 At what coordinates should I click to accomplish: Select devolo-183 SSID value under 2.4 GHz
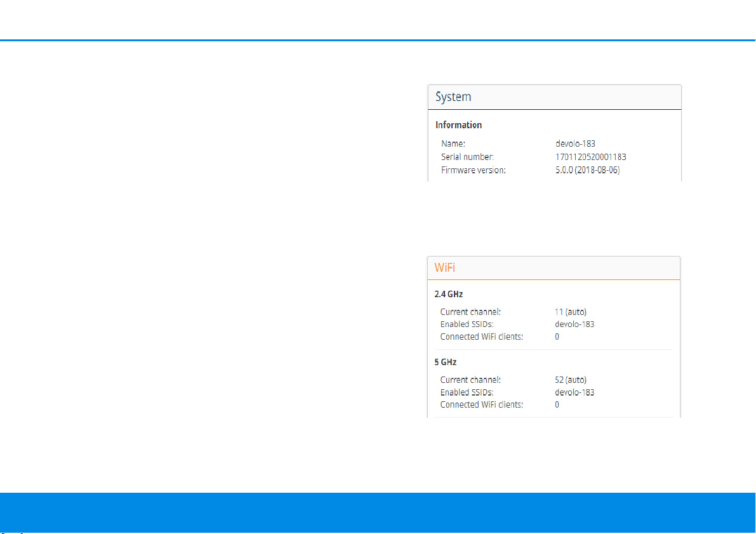pos(574,324)
